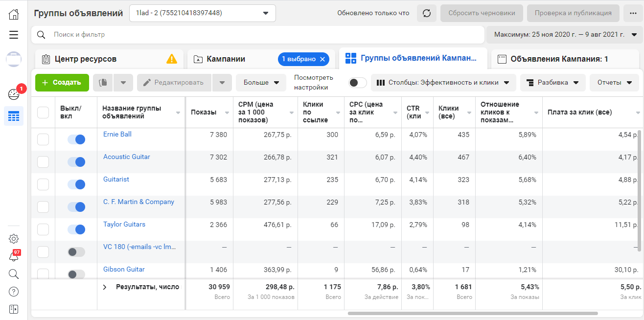Click the Центр ресурсов clipboard icon
The height and width of the screenshot is (320, 644).
coord(46,59)
